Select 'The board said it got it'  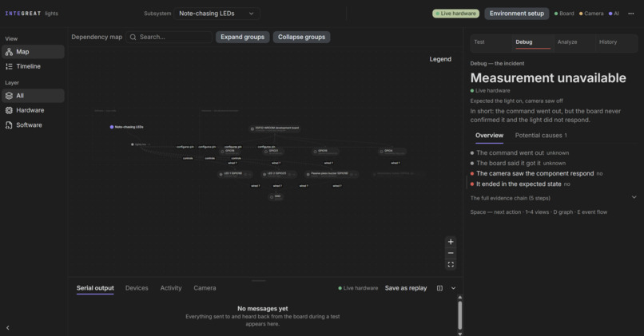pos(518,163)
